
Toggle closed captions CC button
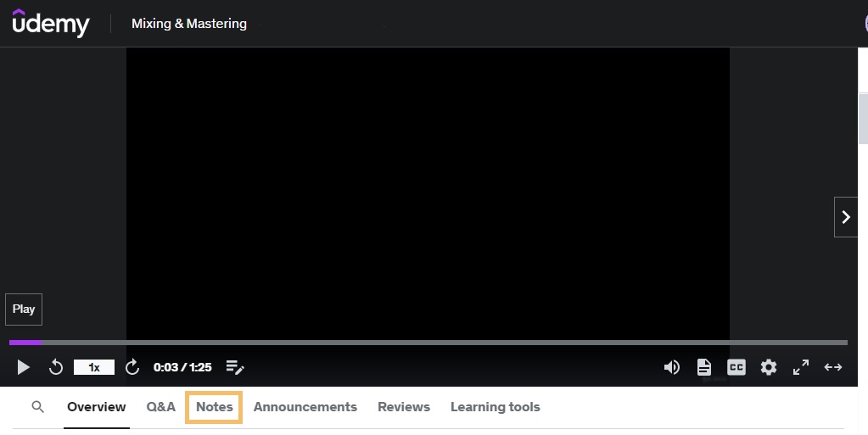[736, 367]
